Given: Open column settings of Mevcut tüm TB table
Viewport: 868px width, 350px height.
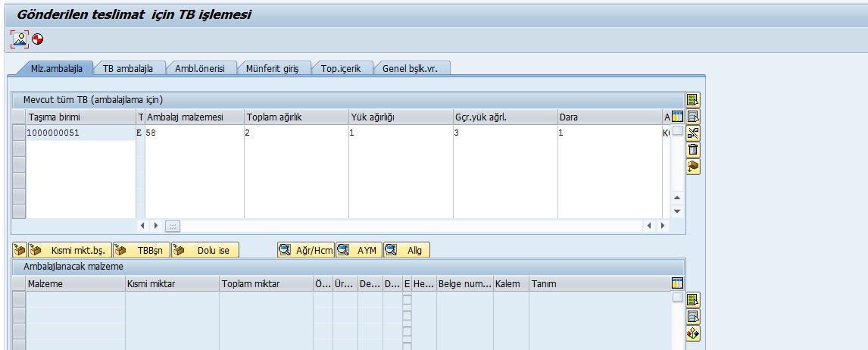Looking at the screenshot, I should coord(677,117).
